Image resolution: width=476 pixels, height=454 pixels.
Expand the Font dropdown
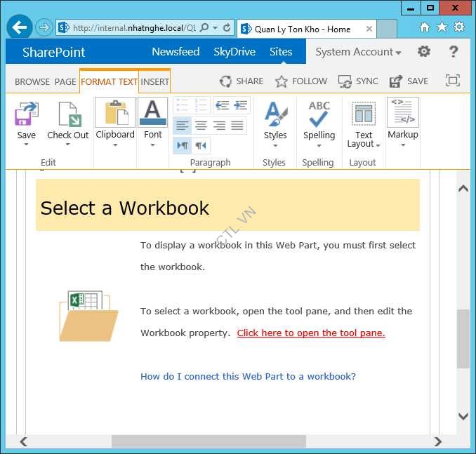152,140
